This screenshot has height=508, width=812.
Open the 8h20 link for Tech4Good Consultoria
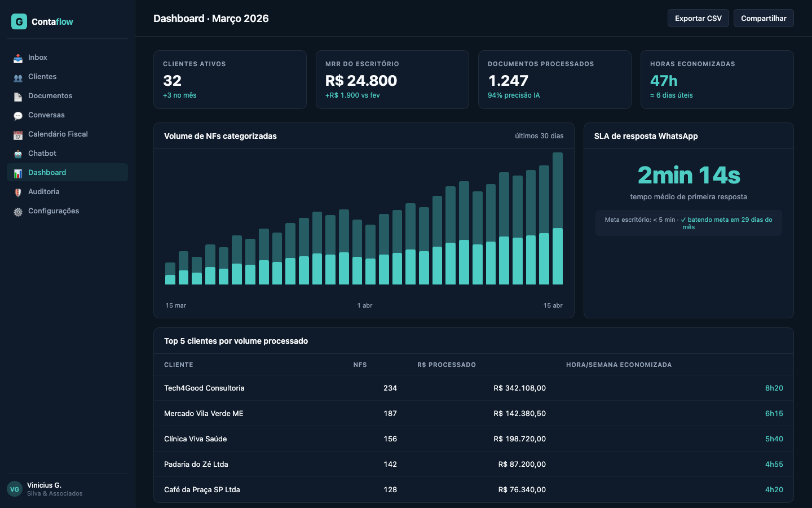(x=774, y=388)
